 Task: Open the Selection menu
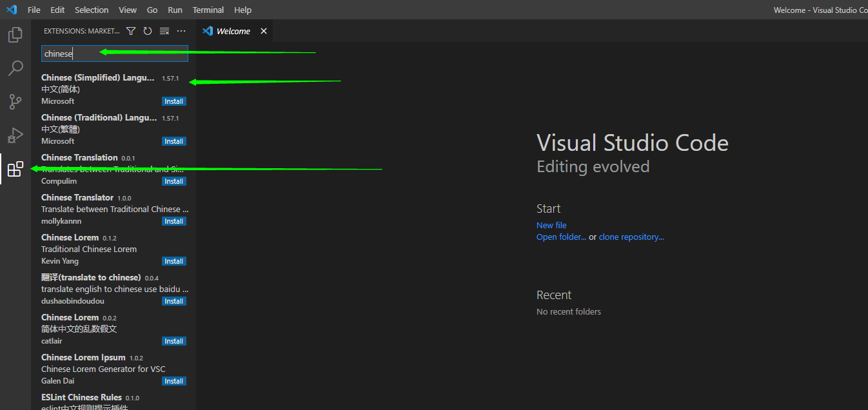[x=92, y=10]
